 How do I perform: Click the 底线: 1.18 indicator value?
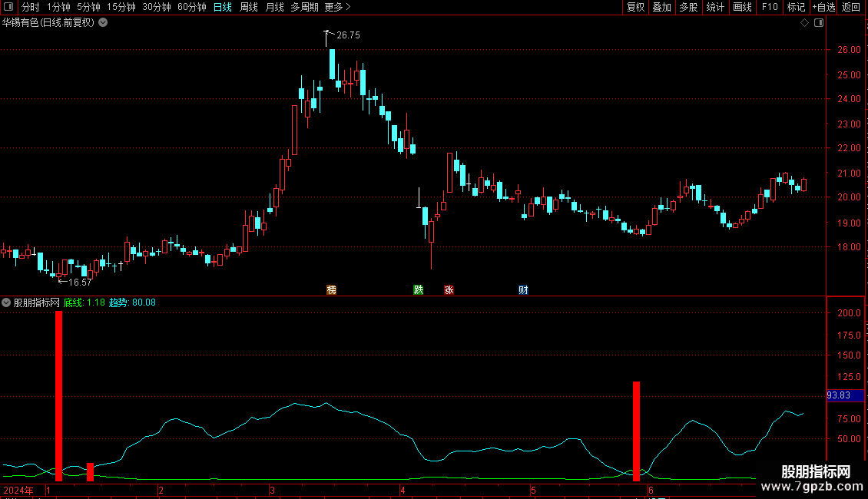[84, 302]
